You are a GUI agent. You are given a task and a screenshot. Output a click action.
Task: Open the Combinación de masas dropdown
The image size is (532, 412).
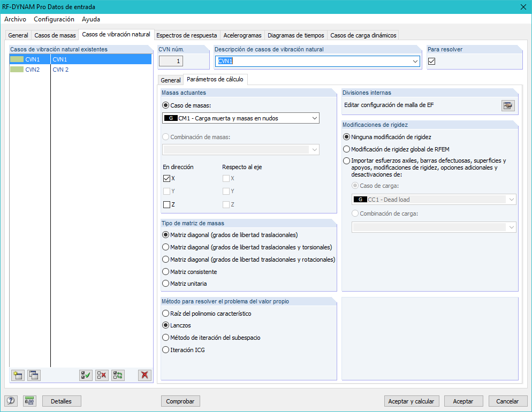(240, 149)
